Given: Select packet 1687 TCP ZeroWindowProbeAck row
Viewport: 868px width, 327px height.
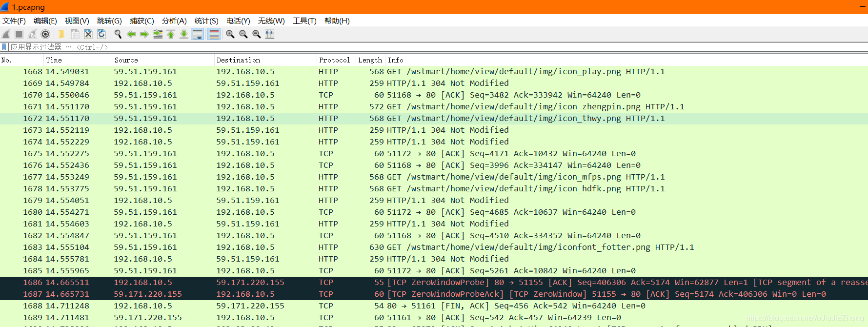Looking at the screenshot, I should point(434,294).
